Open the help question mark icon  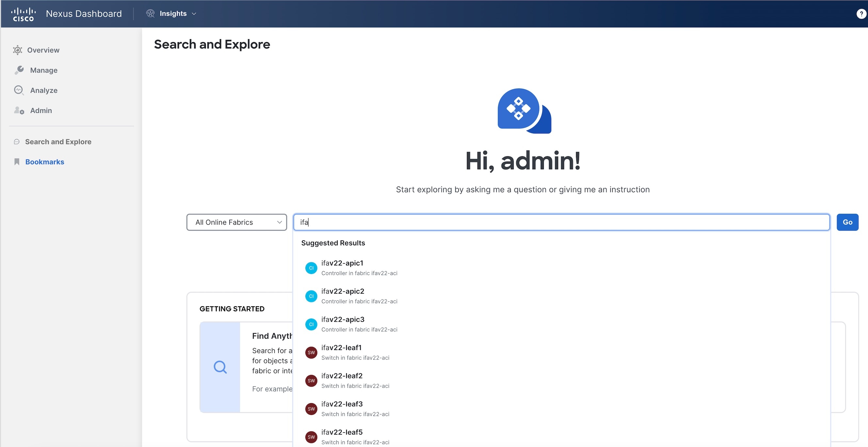(x=861, y=14)
